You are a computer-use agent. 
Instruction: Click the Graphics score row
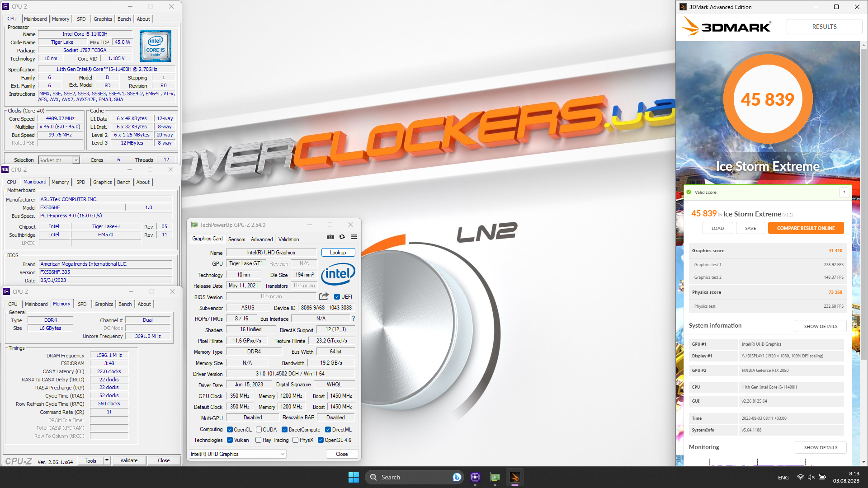[x=767, y=251]
